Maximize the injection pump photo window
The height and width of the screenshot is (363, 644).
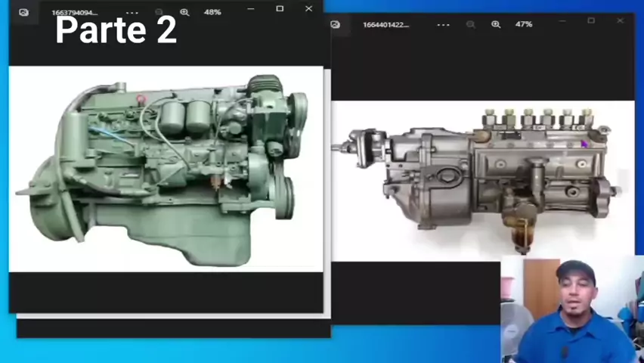[x=591, y=20]
